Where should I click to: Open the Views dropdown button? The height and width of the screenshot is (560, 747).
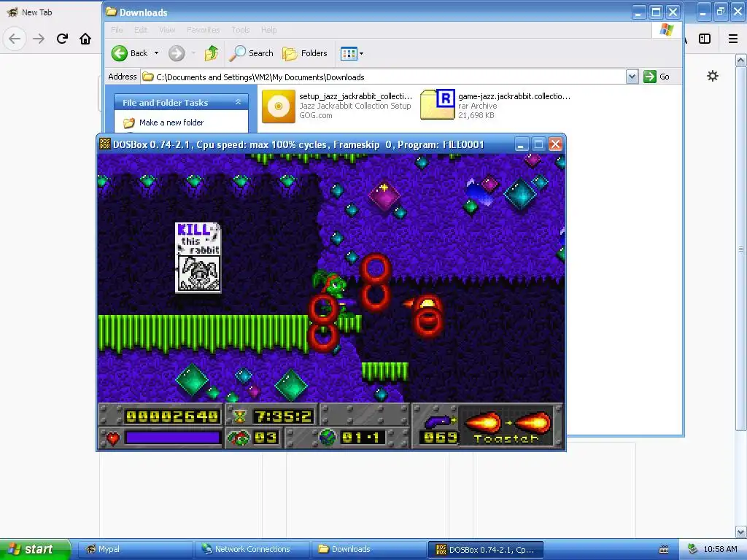click(x=352, y=53)
